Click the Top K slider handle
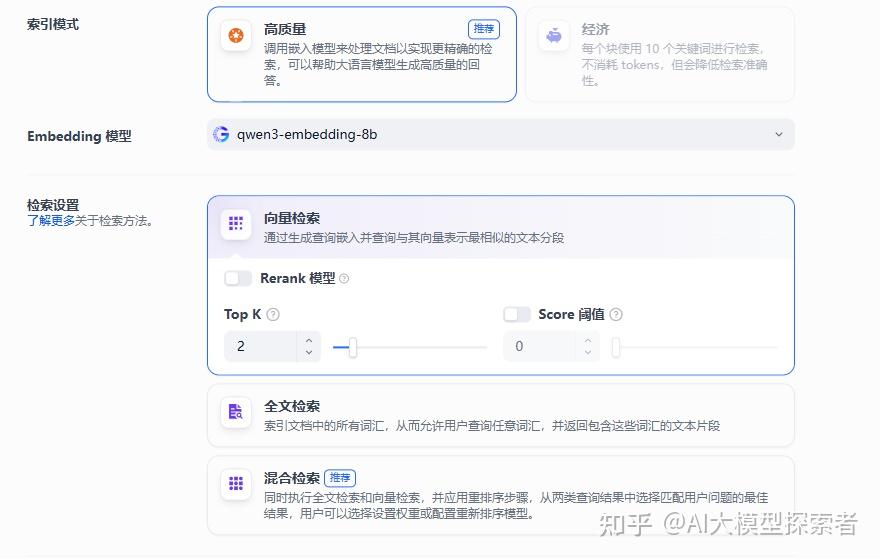Screen dimensions: 880x559 [352, 347]
